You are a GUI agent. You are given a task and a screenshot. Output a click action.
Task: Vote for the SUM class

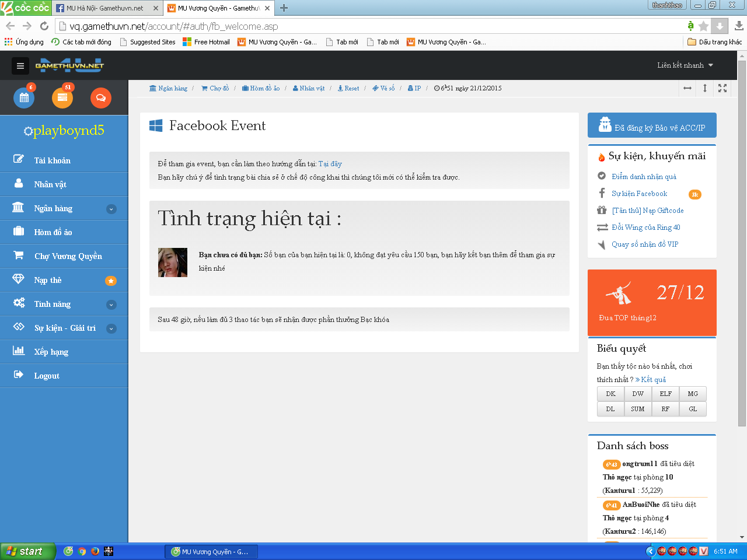tap(638, 409)
